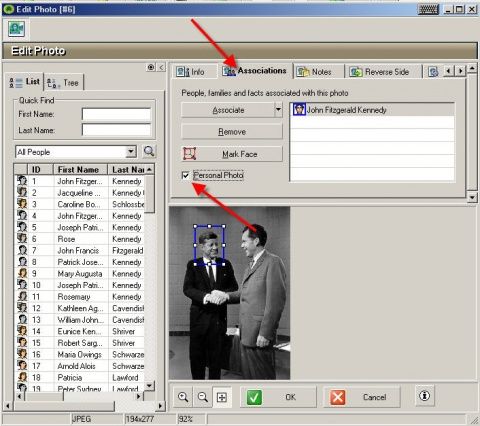
Task: Select William John... row with ID 13
Action: [80, 320]
